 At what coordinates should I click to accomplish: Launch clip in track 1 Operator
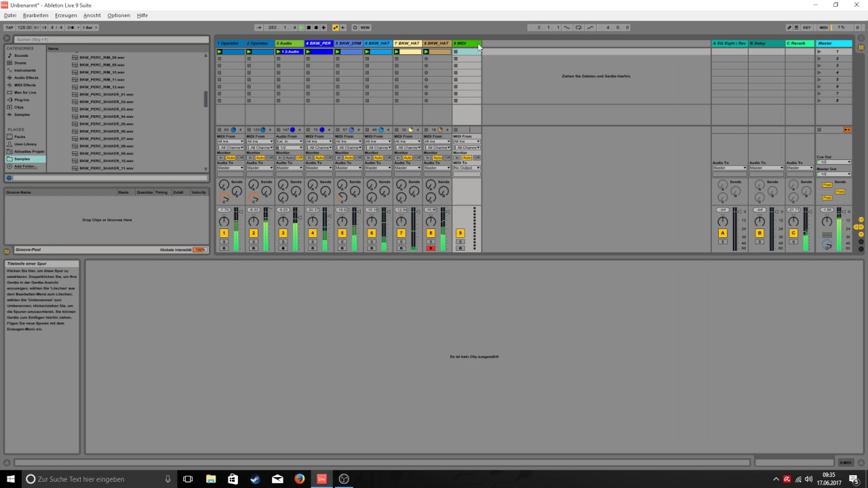220,52
